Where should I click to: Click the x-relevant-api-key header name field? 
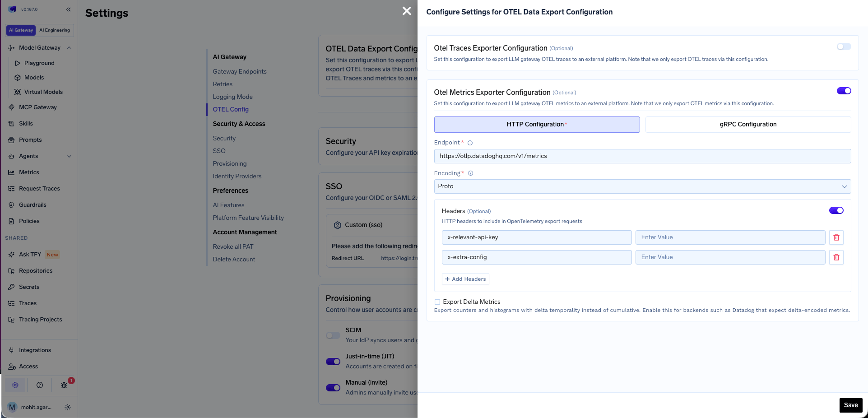[537, 237]
